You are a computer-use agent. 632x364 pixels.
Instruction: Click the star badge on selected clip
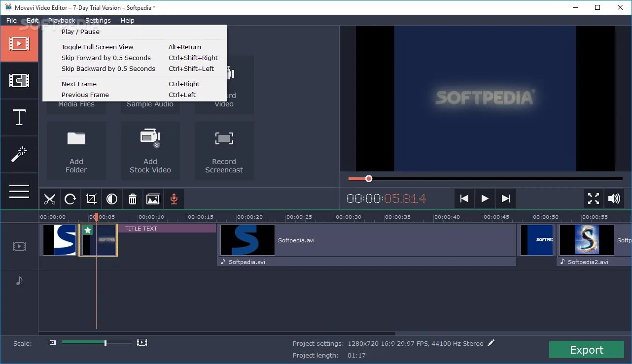88,230
